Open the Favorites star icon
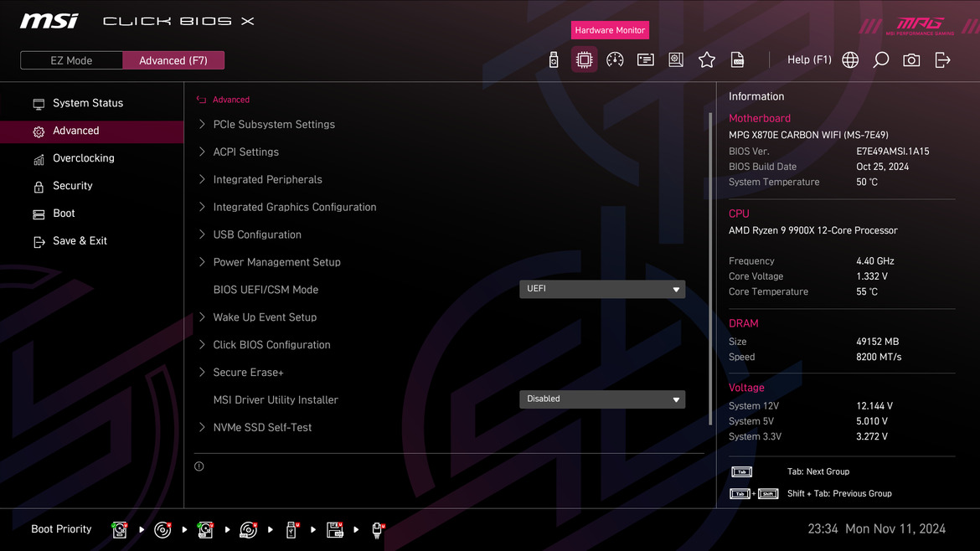Screen dimensions: 980x551 click(x=707, y=60)
